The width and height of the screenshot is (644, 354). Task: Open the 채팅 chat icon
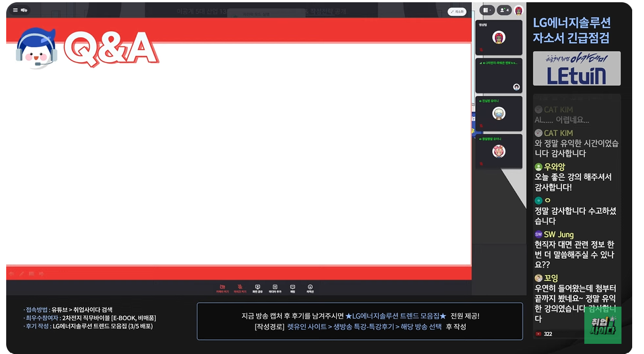point(292,289)
